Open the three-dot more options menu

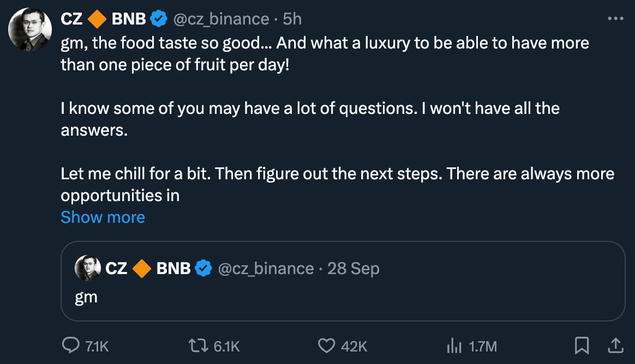[615, 19]
